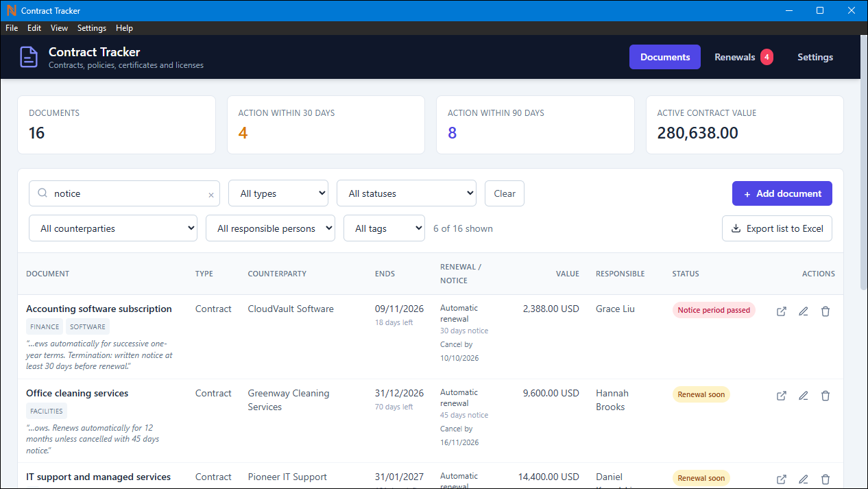Viewport: 868px width, 489px height.
Task: Click the FINANCE tag
Action: coord(45,327)
